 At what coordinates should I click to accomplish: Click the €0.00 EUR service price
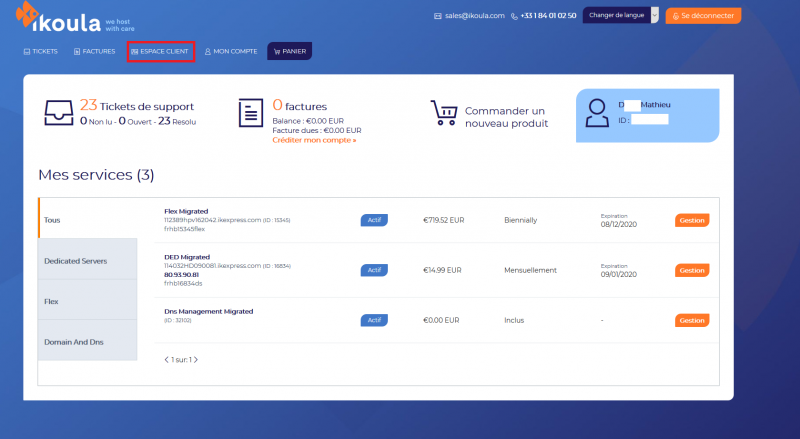[441, 320]
